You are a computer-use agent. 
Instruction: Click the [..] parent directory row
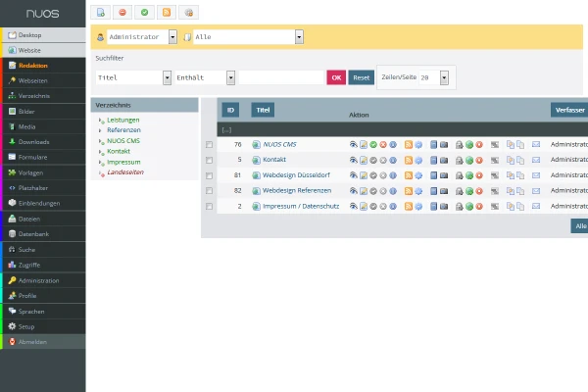(x=226, y=130)
